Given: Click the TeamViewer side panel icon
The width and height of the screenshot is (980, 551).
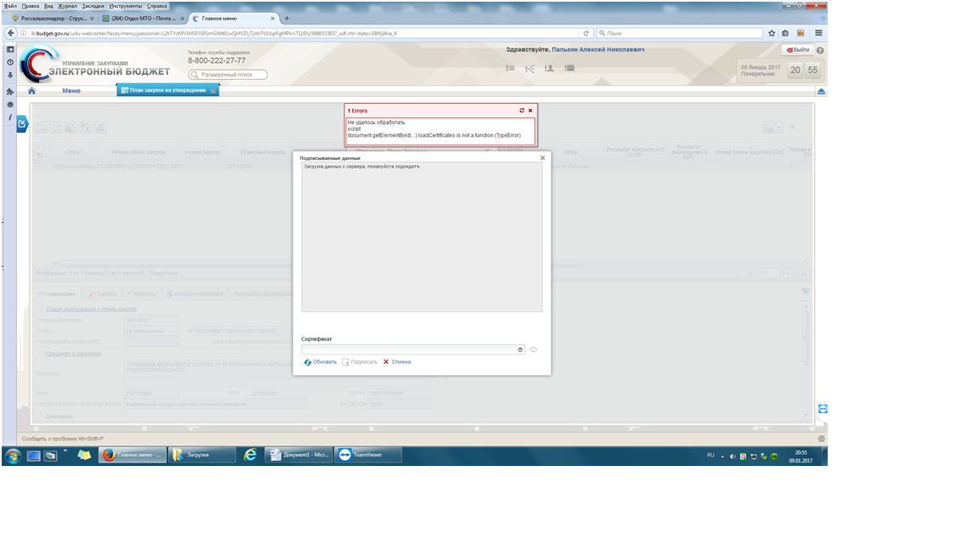Looking at the screenshot, I should click(x=822, y=409).
